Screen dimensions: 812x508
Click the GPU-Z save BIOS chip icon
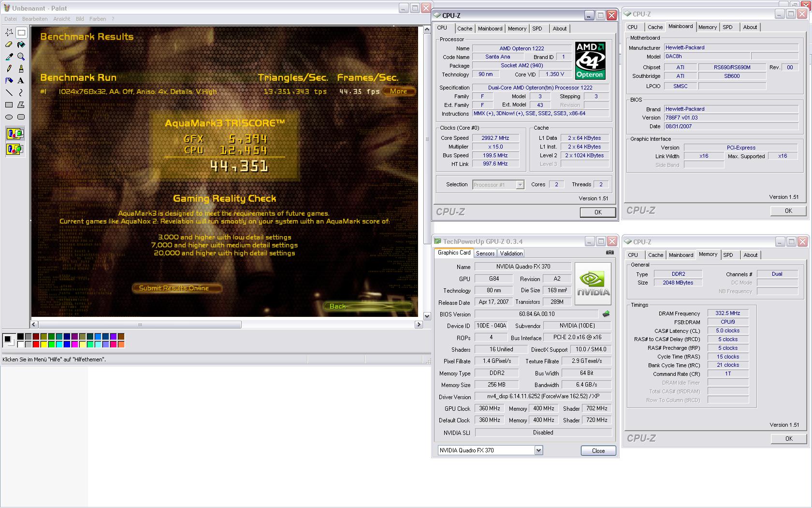pos(606,314)
